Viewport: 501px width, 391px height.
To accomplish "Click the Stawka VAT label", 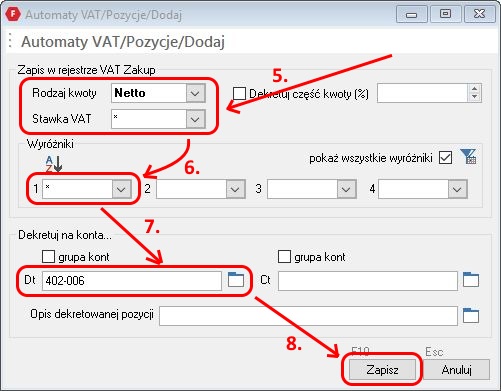I will pos(62,119).
